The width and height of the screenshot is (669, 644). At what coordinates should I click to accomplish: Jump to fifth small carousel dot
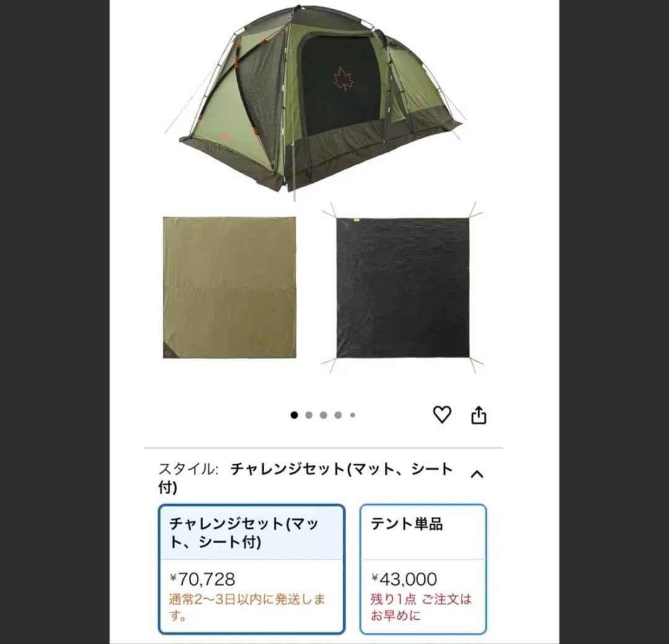[352, 415]
